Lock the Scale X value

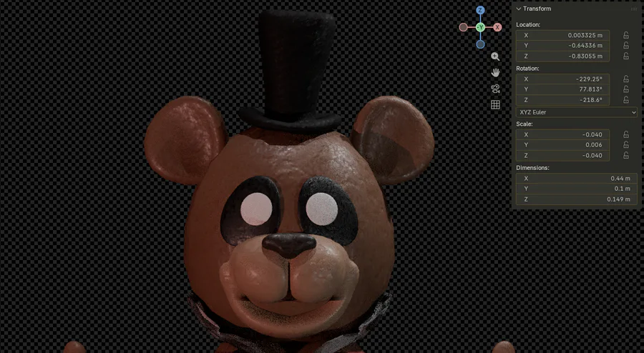(x=626, y=134)
